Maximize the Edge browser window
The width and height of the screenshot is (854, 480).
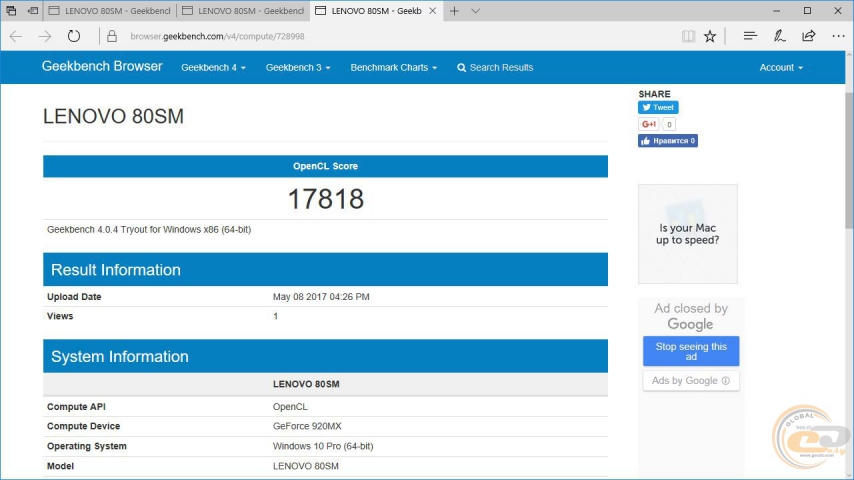pyautogui.click(x=807, y=11)
